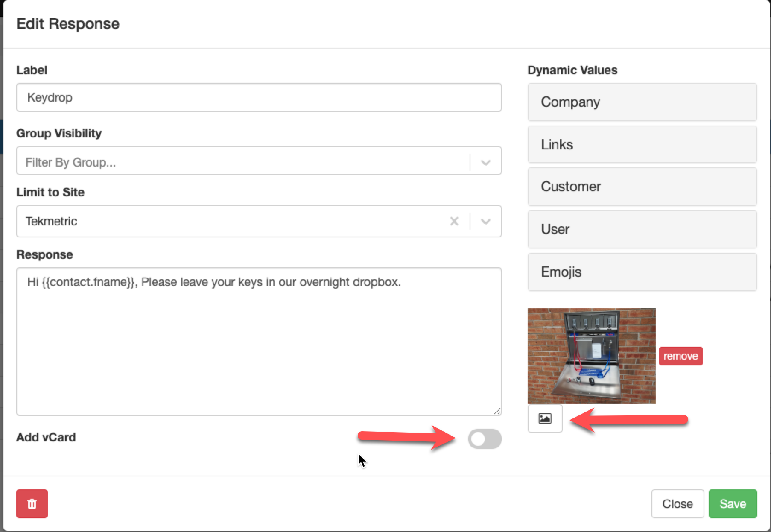Click the Response textarea resize handle
This screenshot has height=532, width=771.
click(497, 411)
